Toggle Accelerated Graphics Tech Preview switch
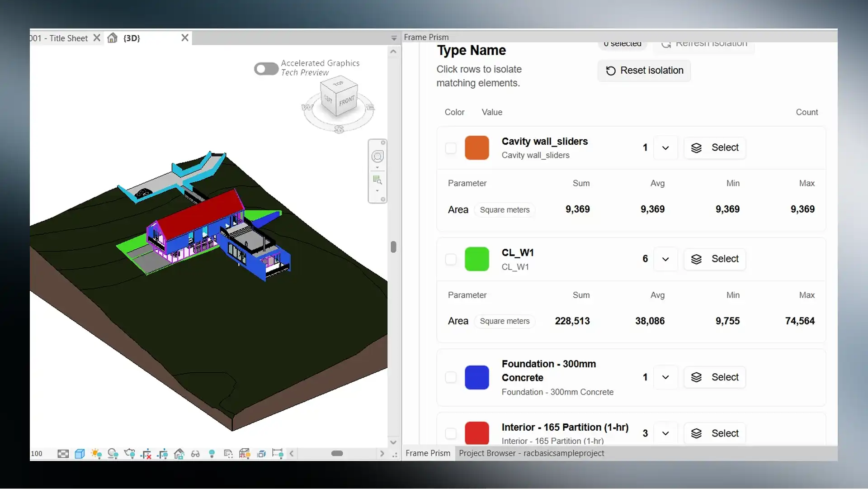This screenshot has width=868, height=489. [266, 69]
